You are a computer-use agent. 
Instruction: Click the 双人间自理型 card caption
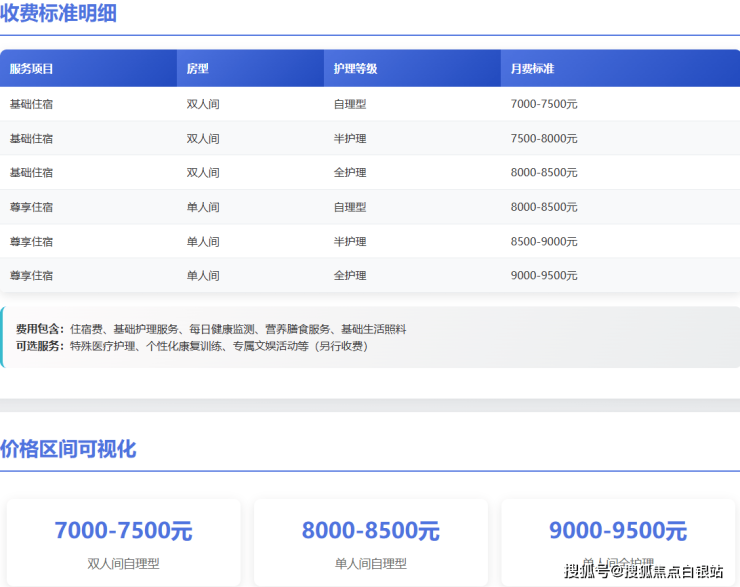pos(123,563)
